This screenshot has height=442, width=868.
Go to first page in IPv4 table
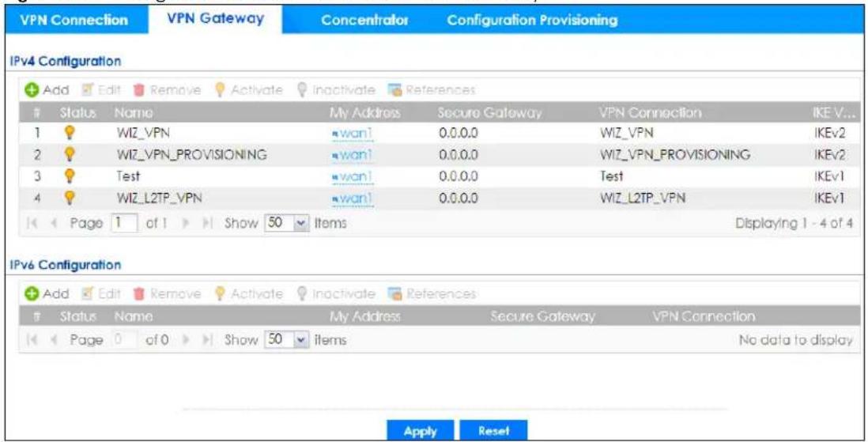33,223
